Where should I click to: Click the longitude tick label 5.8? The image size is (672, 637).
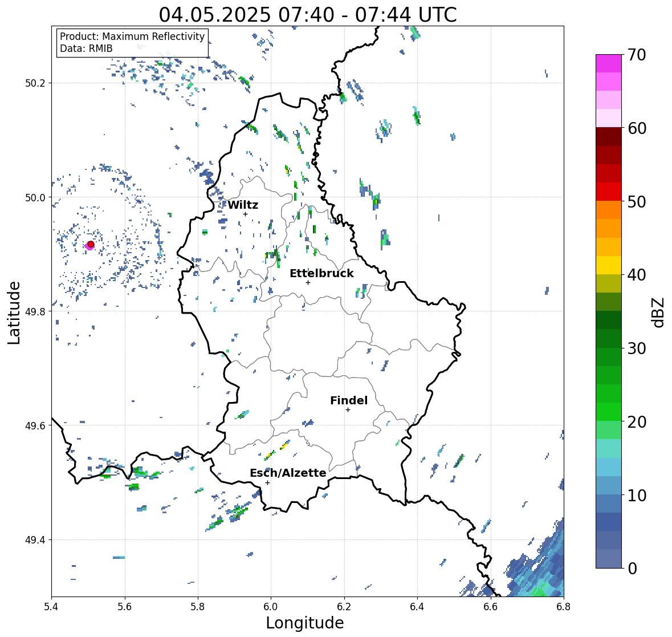(x=198, y=606)
